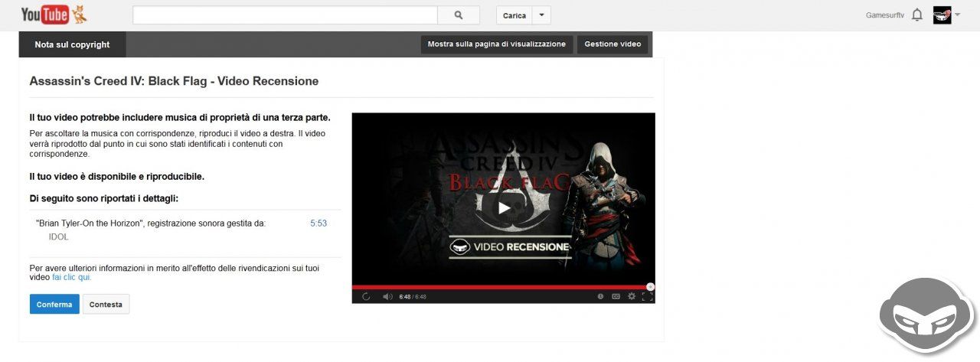Click 'Mostra sulla pagina di visualizzazione'
Screen dimensions: 980x362
point(496,44)
